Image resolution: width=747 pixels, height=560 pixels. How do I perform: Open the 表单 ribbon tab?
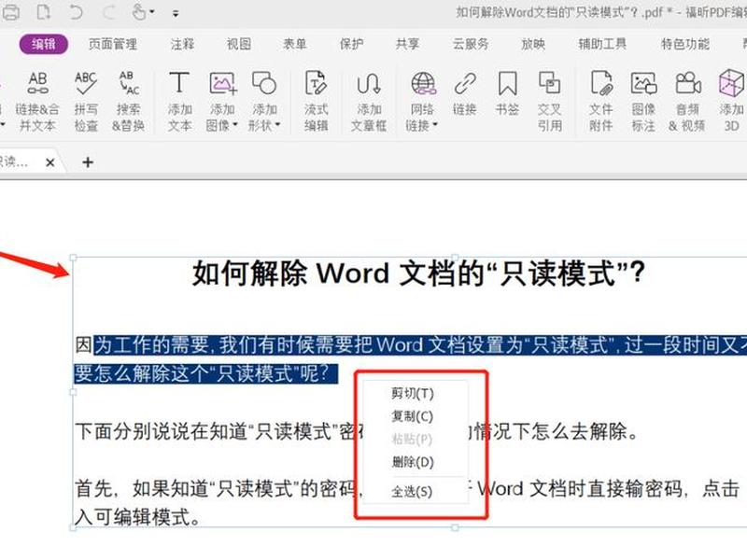(x=295, y=44)
